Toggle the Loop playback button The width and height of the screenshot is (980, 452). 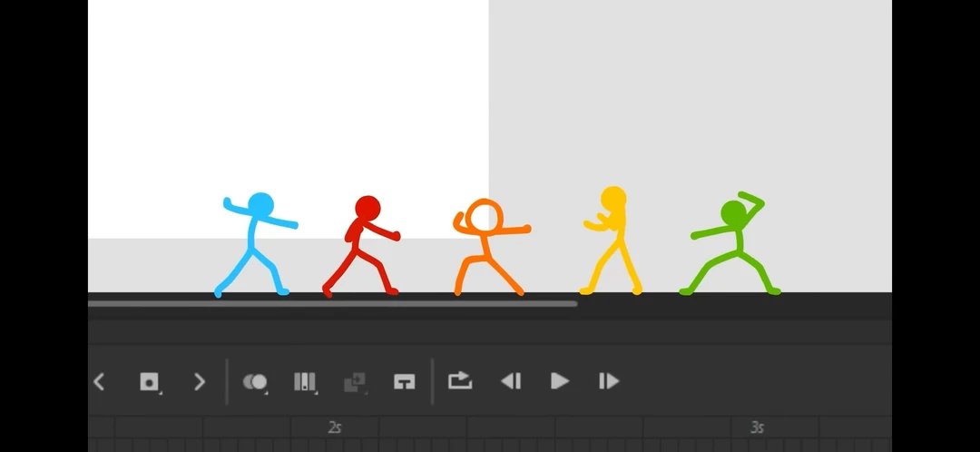coord(460,380)
